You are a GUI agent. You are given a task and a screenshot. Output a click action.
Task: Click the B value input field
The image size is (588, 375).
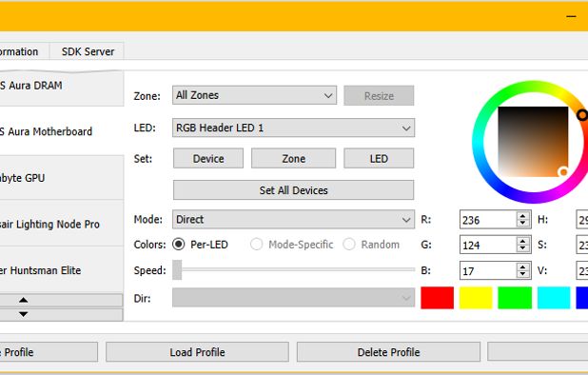(487, 270)
